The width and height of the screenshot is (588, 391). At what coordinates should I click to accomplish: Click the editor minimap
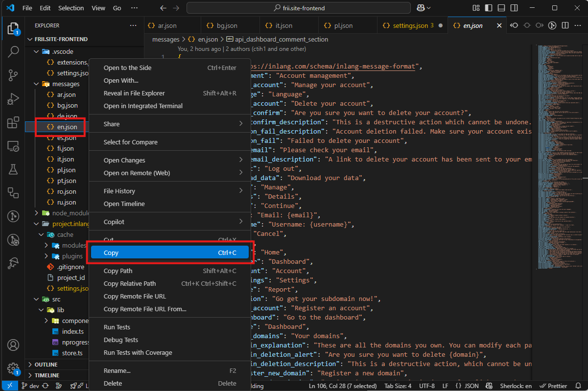pyautogui.click(x=559, y=157)
